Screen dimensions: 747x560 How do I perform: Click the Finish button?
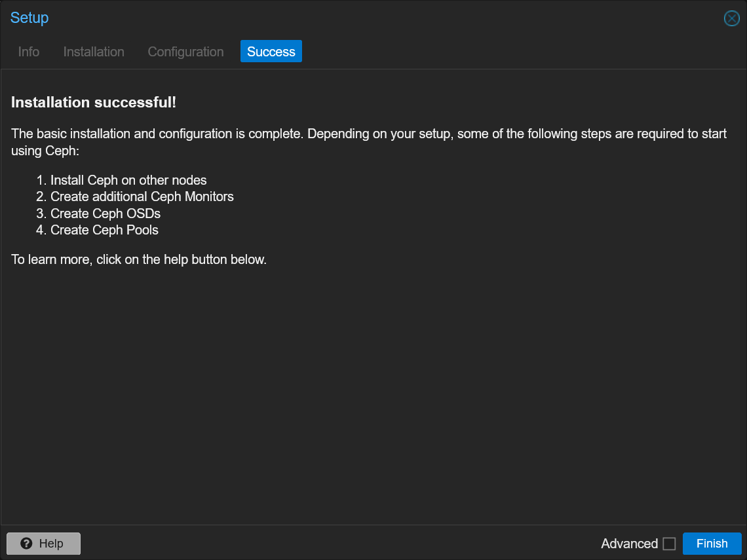click(x=712, y=544)
